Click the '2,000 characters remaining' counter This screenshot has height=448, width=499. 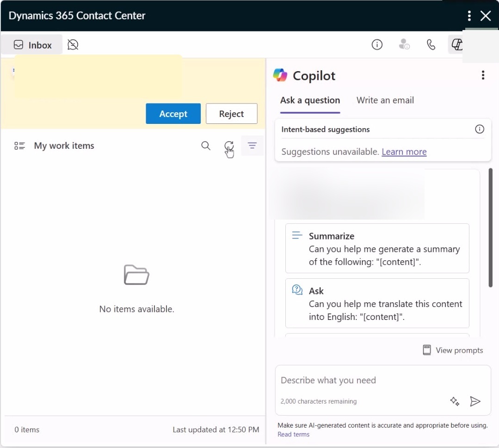tap(319, 401)
